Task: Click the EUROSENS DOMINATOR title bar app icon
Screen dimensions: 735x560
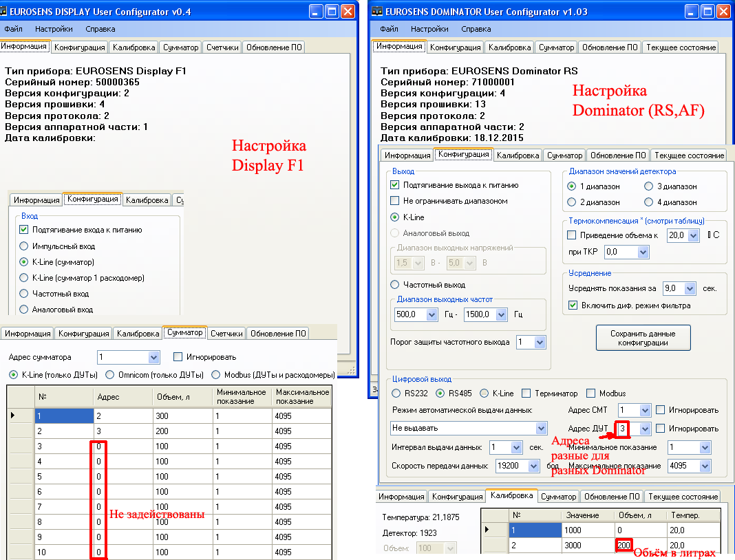Action: [x=378, y=11]
